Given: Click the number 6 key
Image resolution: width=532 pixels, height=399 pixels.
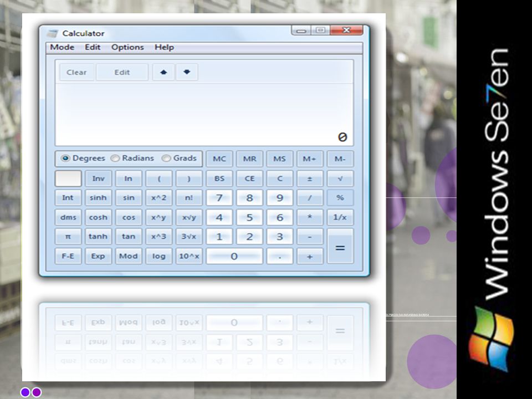Looking at the screenshot, I should 279,217.
